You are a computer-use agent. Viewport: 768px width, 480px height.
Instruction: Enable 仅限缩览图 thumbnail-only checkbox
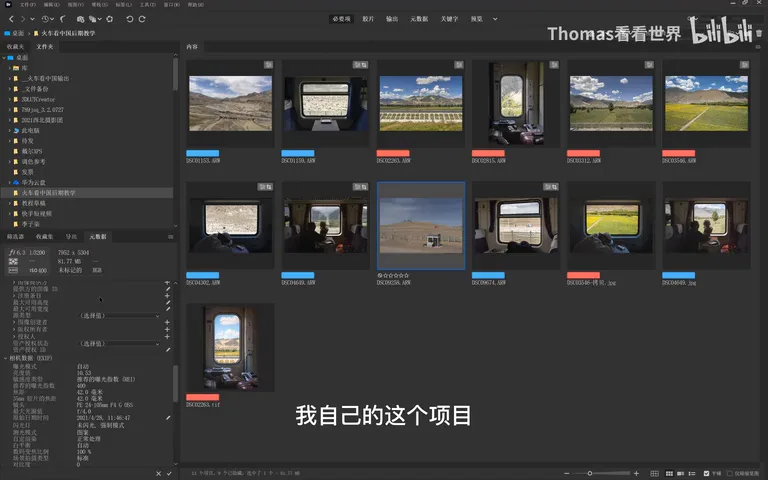click(x=729, y=473)
